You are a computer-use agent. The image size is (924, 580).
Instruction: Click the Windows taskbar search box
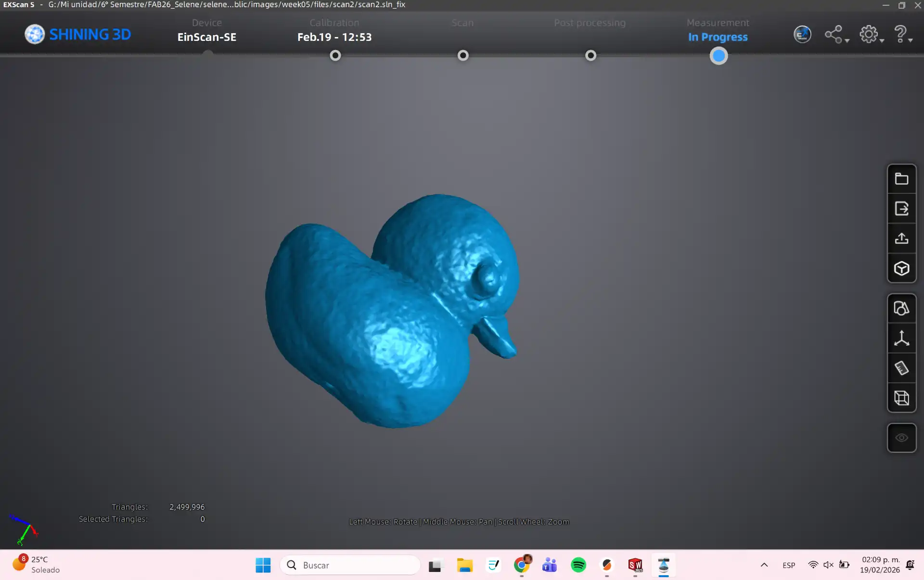(350, 565)
